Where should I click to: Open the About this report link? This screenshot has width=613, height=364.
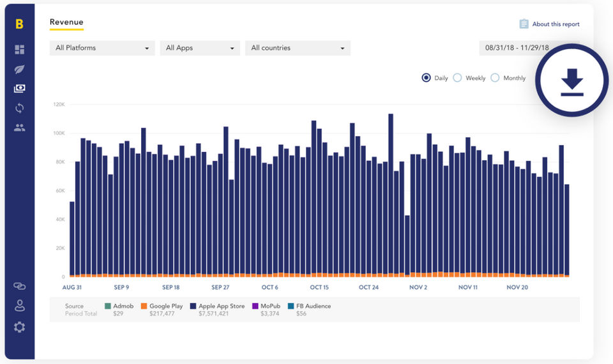click(x=556, y=24)
